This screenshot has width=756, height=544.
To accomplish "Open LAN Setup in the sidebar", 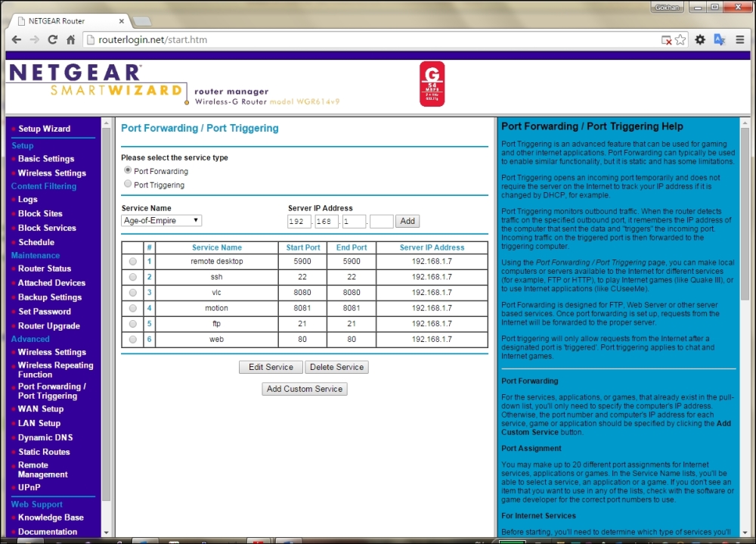I will [x=39, y=424].
